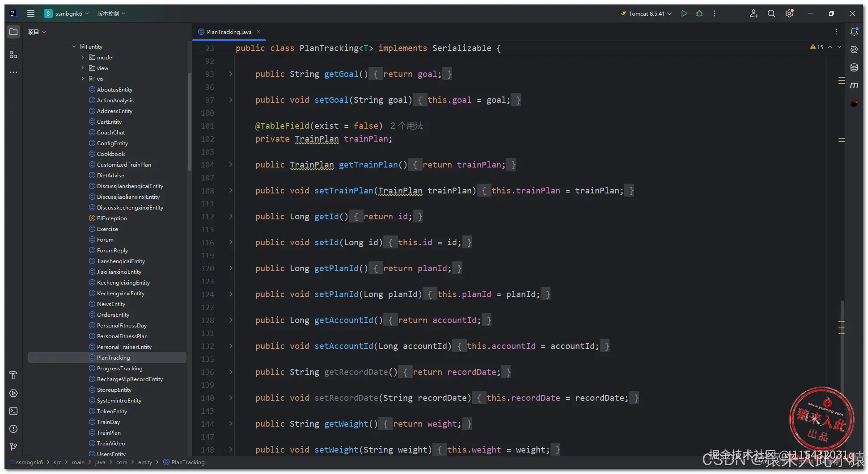The image size is (868, 474).
Task: Click the com breadcrumb
Action: [x=122, y=462]
